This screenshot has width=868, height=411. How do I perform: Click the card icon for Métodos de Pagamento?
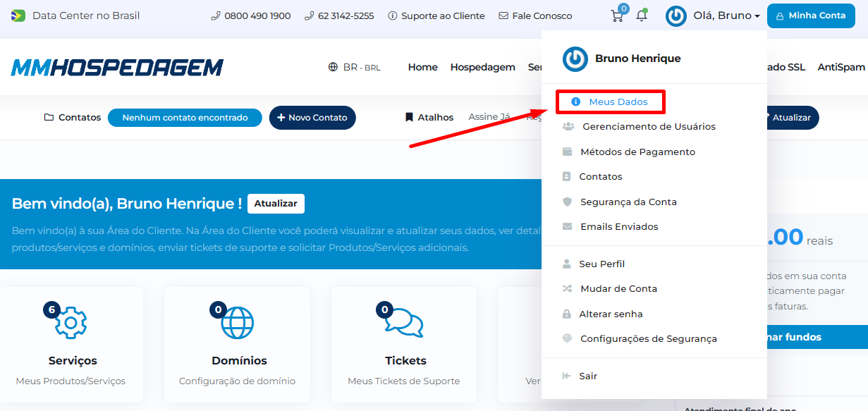coord(567,152)
